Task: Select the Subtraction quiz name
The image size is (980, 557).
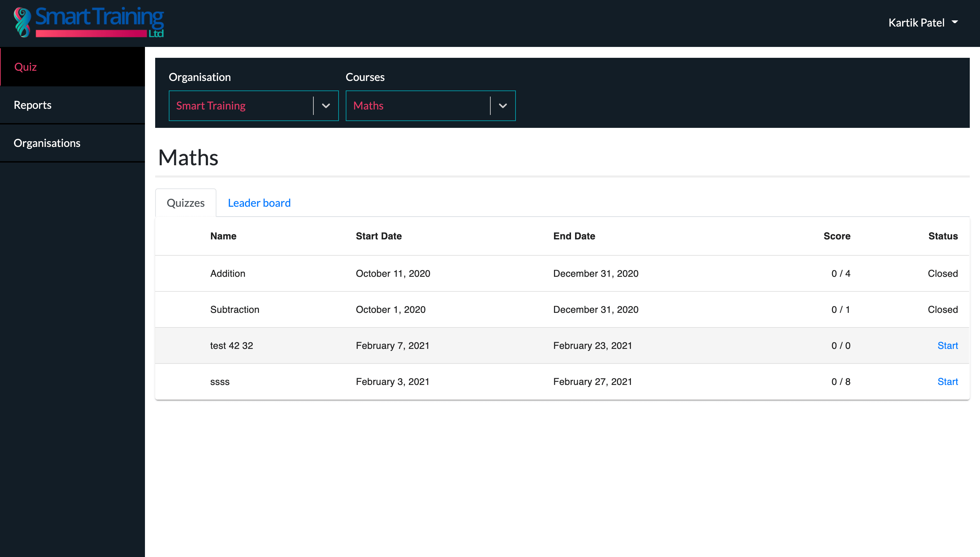Action: [235, 309]
